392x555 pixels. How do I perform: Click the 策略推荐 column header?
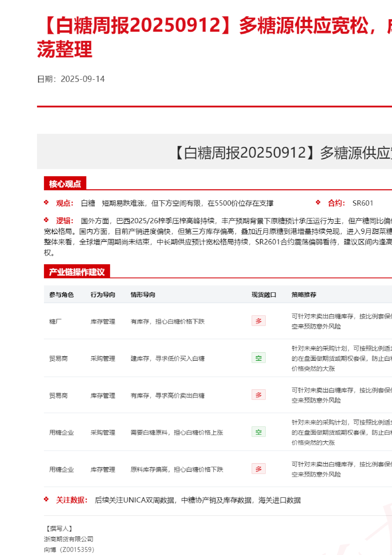coord(304,295)
